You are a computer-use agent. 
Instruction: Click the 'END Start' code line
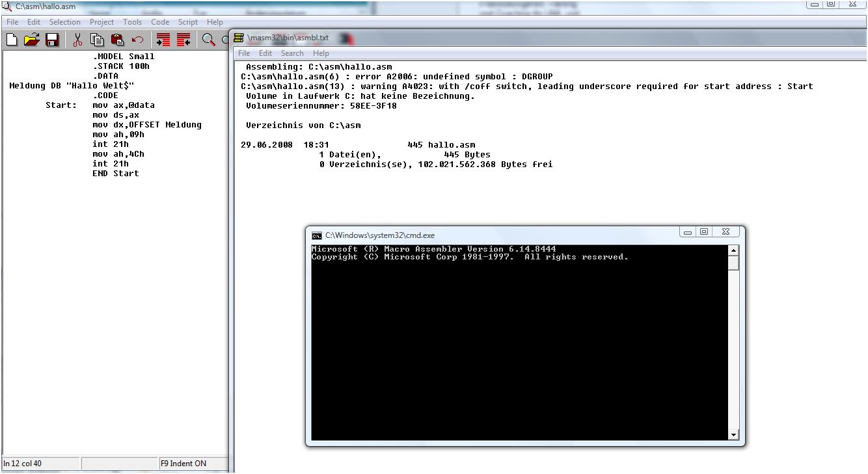coord(116,173)
